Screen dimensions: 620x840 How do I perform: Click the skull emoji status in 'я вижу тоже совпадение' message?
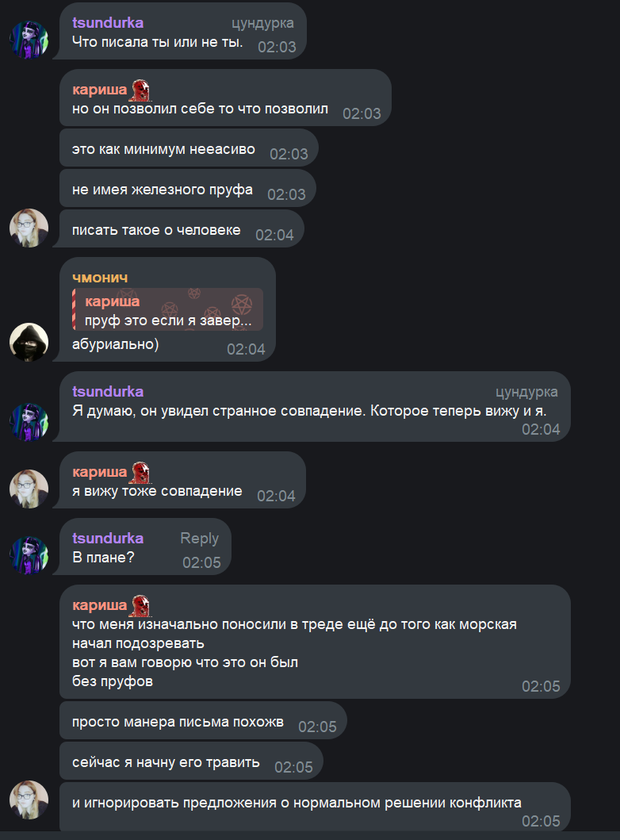coord(141,473)
